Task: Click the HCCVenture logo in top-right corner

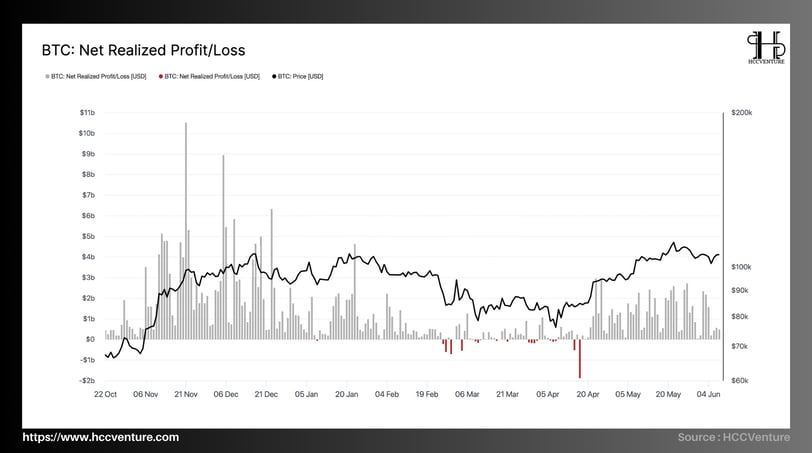Action: 766,47
